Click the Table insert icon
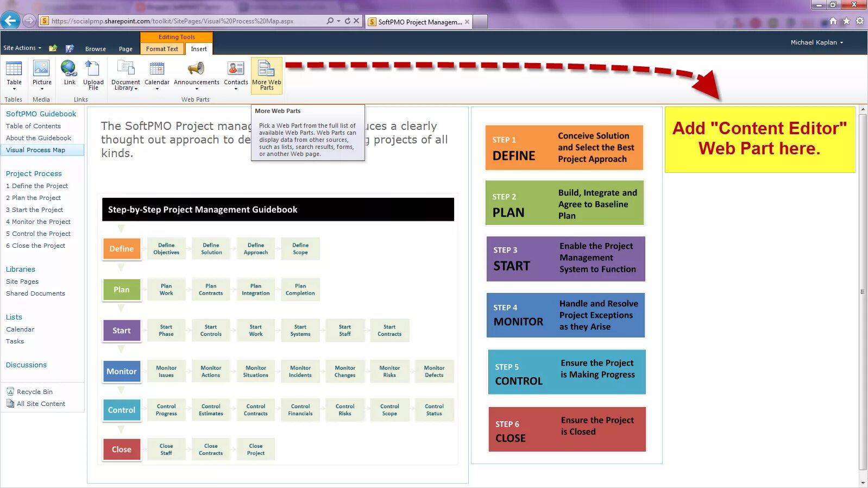868x488 pixels. pos(14,69)
